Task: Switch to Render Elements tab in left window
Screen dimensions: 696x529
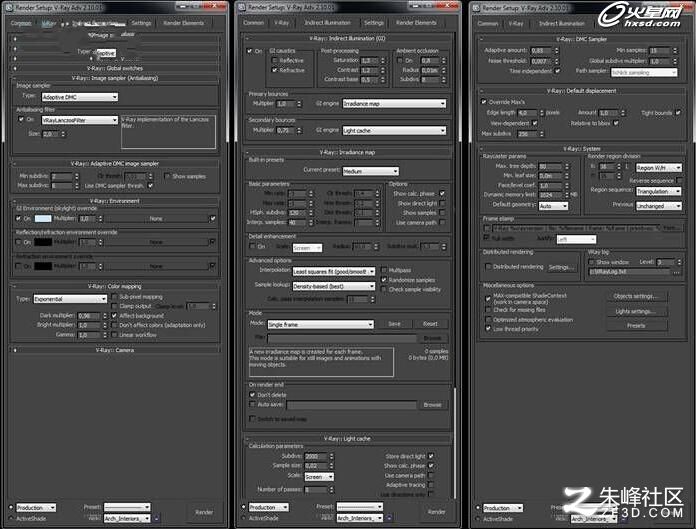Action: click(184, 23)
